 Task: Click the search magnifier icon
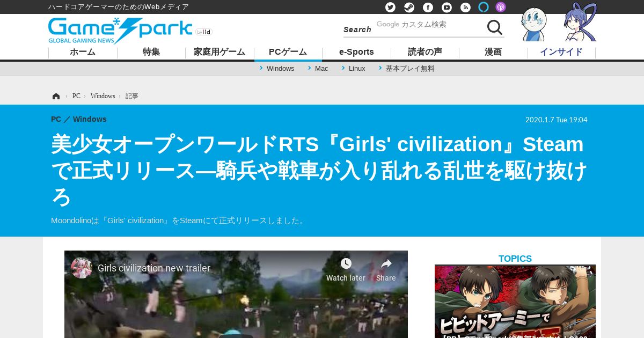[x=494, y=27]
